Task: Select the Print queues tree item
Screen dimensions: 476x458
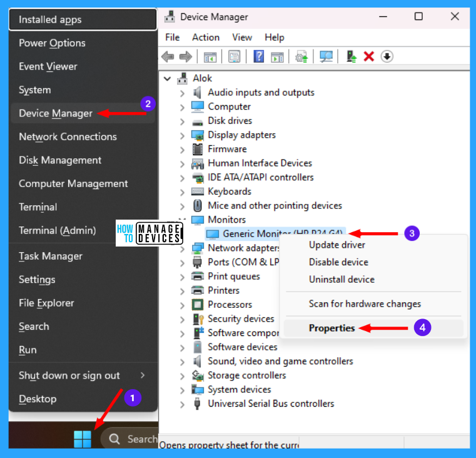Action: [234, 277]
